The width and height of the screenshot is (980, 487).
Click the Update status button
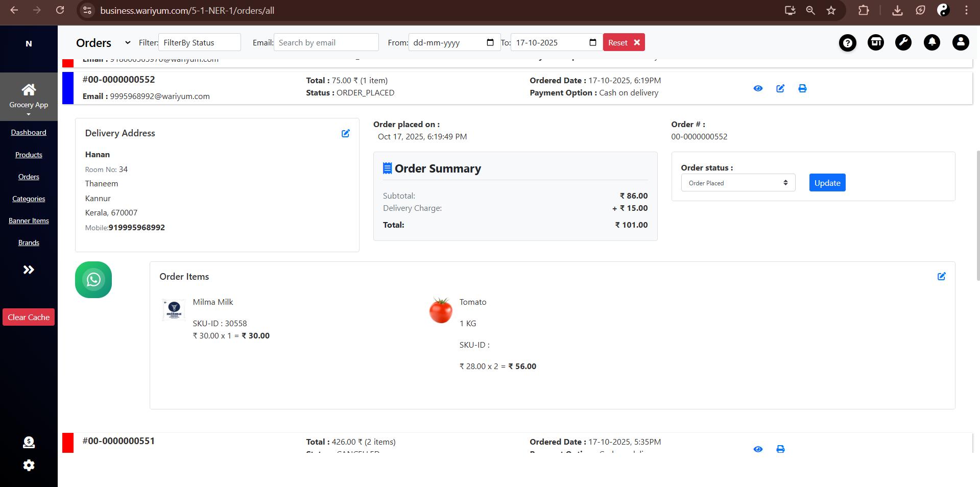(x=827, y=183)
